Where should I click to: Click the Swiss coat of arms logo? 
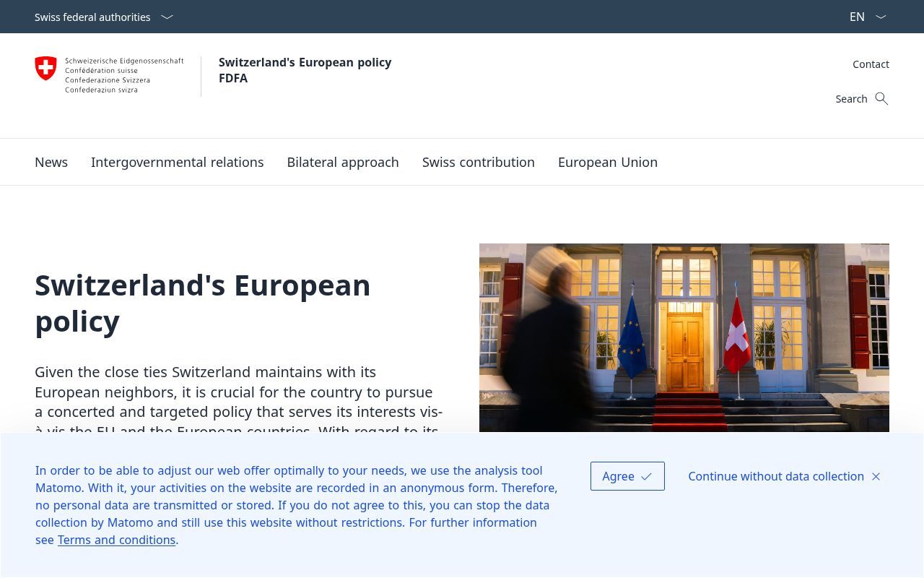click(x=45, y=69)
